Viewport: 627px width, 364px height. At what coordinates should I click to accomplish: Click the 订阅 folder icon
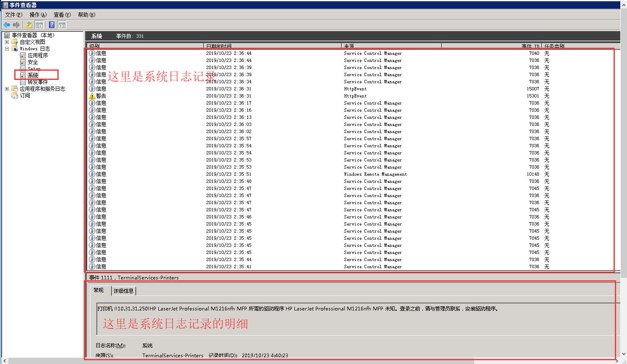(14, 95)
